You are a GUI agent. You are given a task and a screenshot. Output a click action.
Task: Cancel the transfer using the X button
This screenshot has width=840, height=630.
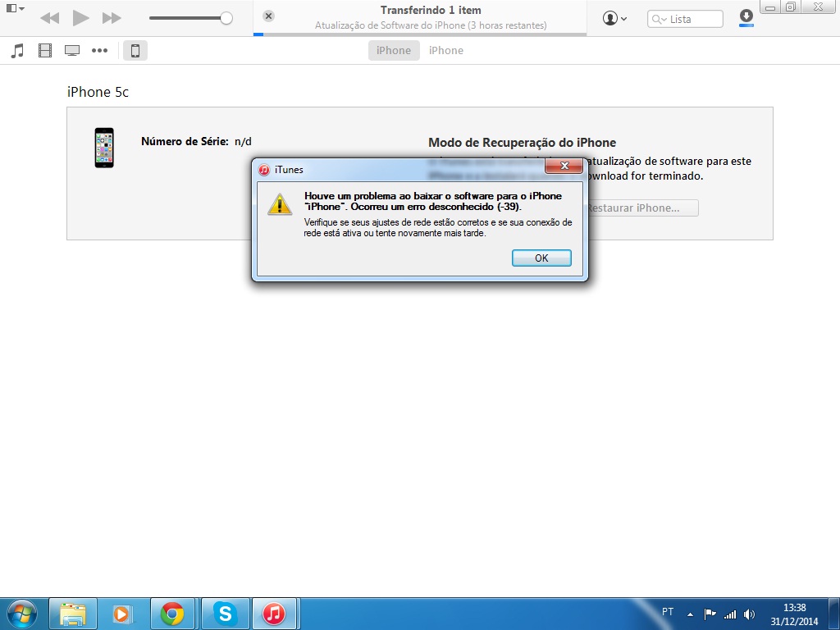tap(269, 16)
